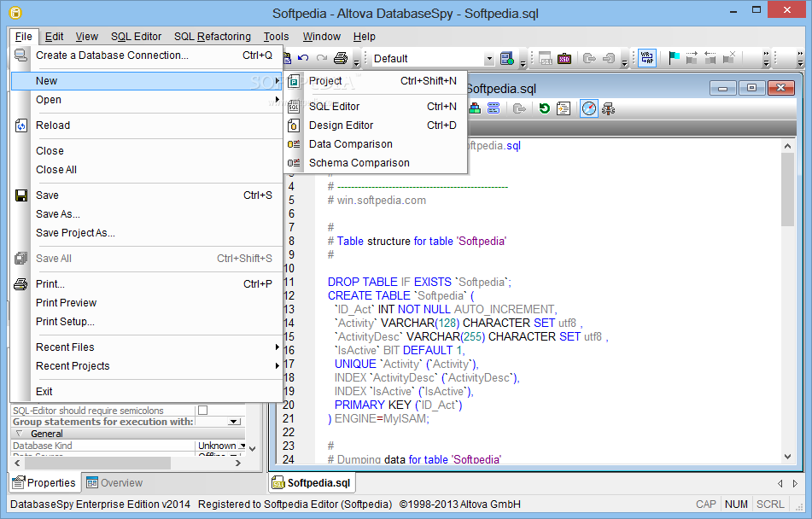Screen dimensions: 812x519
Task: Open the View menu
Action: tap(86, 37)
